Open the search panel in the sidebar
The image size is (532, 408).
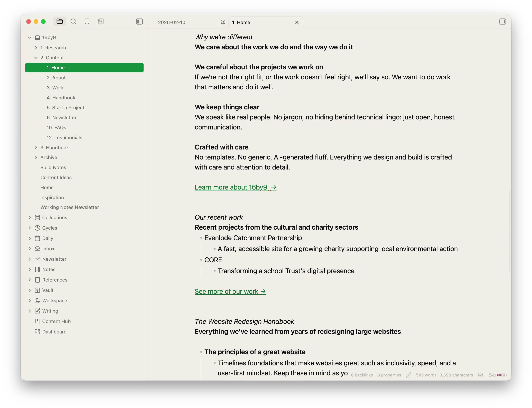(x=73, y=22)
